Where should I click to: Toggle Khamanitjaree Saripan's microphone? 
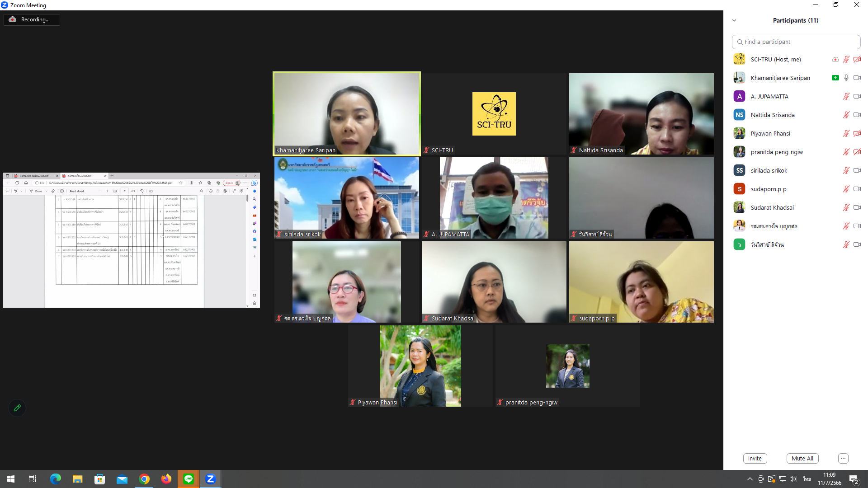coord(846,78)
